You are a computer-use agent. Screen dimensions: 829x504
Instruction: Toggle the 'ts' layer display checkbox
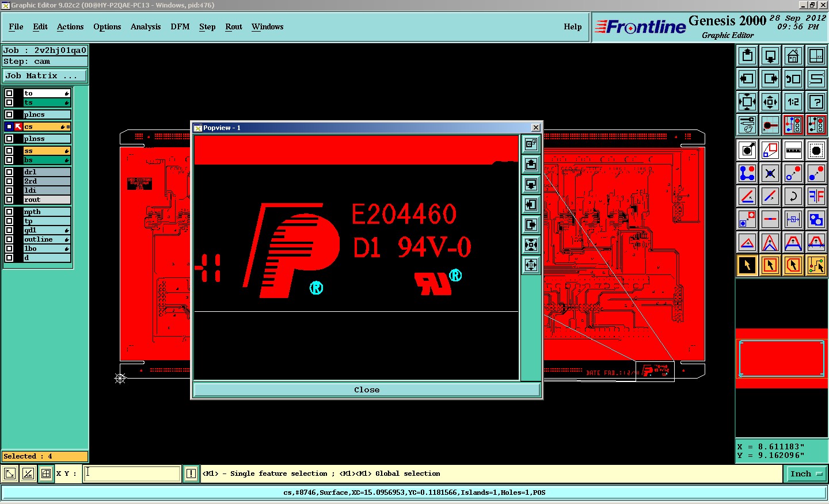(9, 102)
